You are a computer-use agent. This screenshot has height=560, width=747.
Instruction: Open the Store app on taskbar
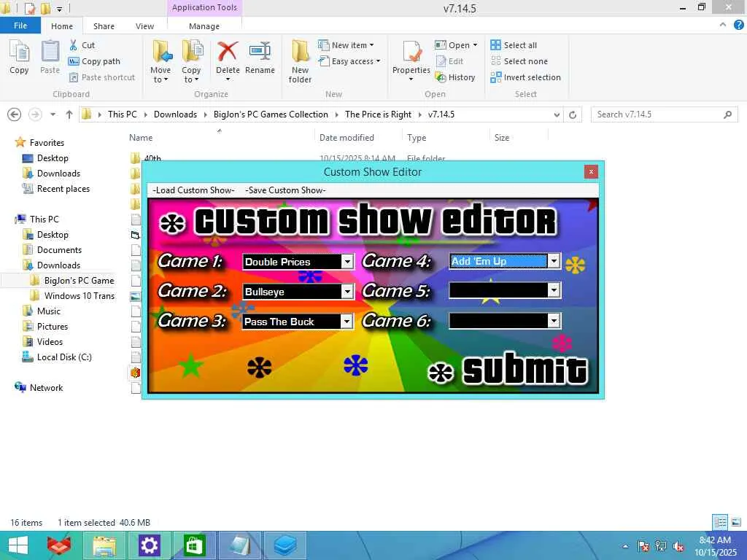194,545
